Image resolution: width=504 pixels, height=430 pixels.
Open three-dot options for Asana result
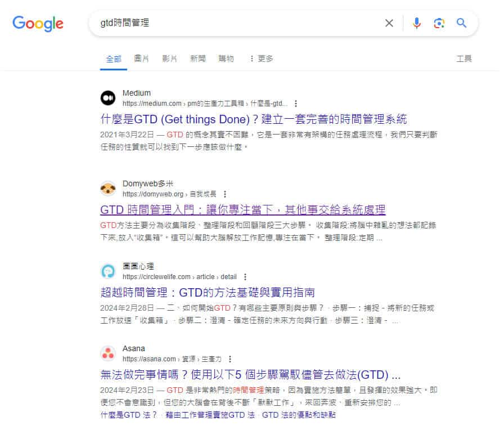[x=230, y=359]
